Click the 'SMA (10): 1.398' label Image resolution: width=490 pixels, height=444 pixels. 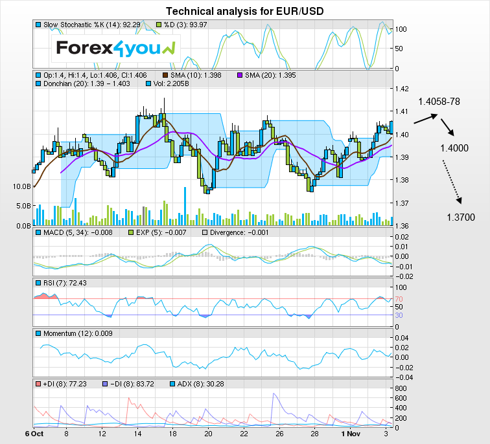(x=196, y=75)
